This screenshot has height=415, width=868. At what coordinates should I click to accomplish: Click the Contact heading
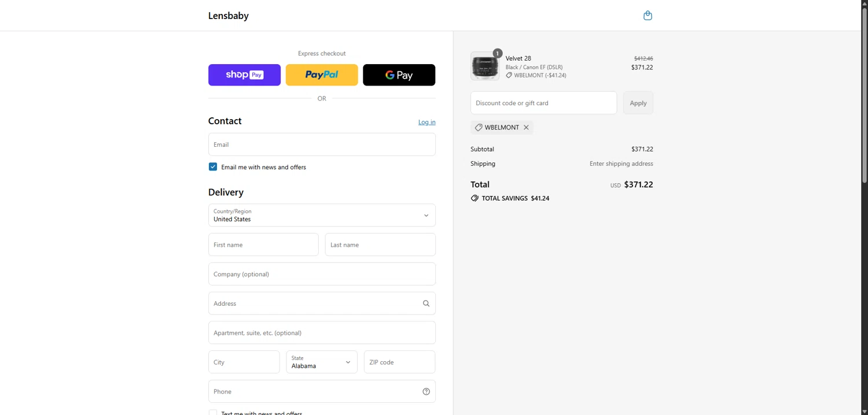point(225,121)
